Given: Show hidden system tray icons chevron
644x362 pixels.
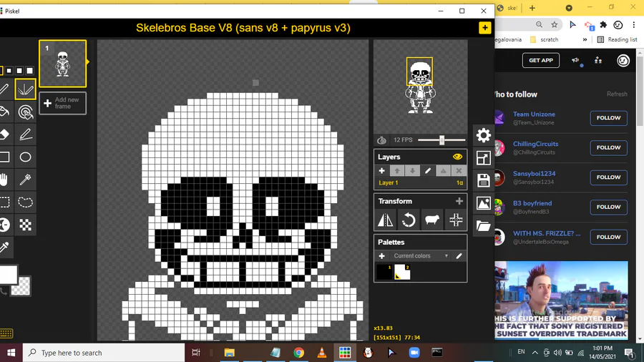Looking at the screenshot, I should pyautogui.click(x=535, y=352).
